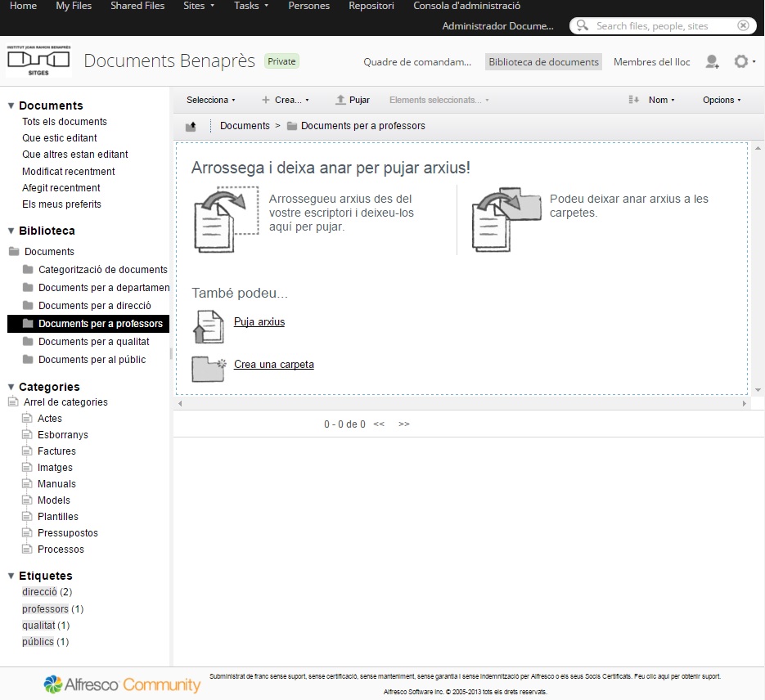Click the plus icon on Crea button
This screenshot has height=700, width=765.
265,100
